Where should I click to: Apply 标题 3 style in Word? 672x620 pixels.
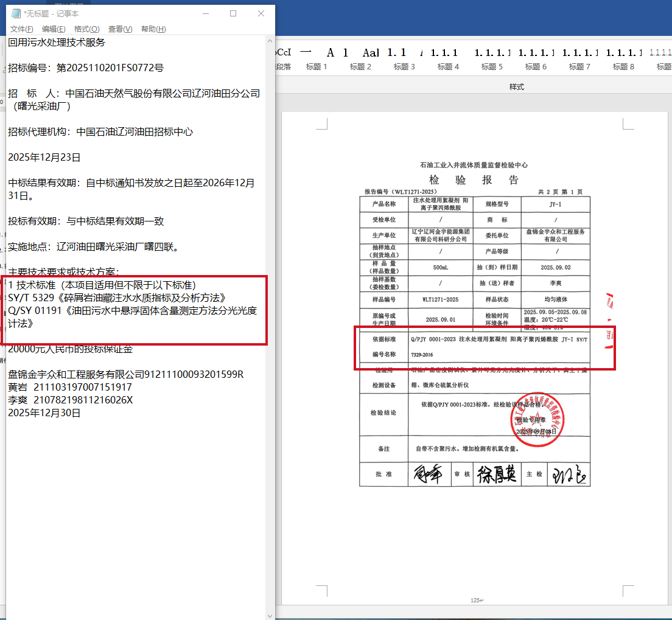click(404, 59)
